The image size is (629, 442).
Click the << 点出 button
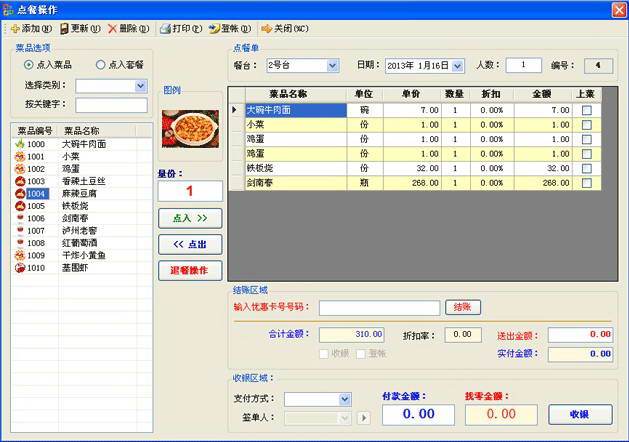(190, 244)
